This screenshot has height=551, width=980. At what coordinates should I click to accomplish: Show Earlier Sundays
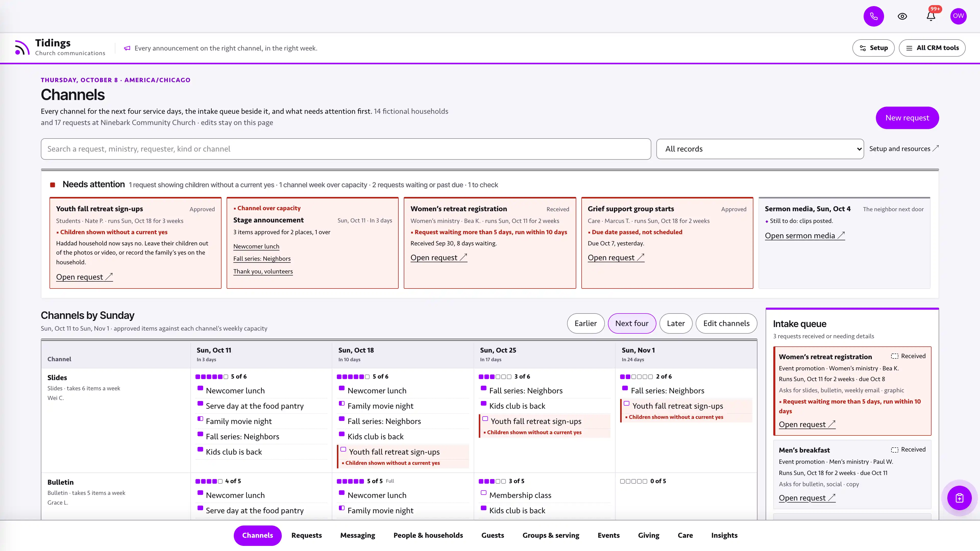click(x=585, y=323)
